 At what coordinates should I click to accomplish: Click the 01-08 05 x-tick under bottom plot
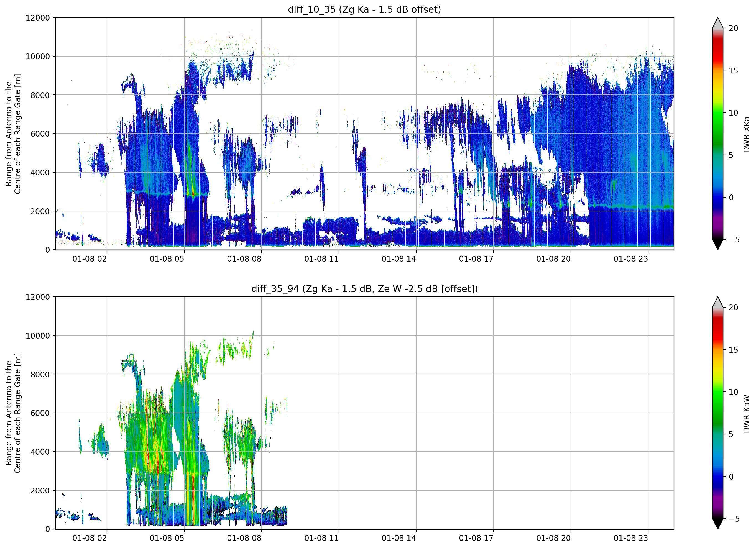click(x=167, y=538)
